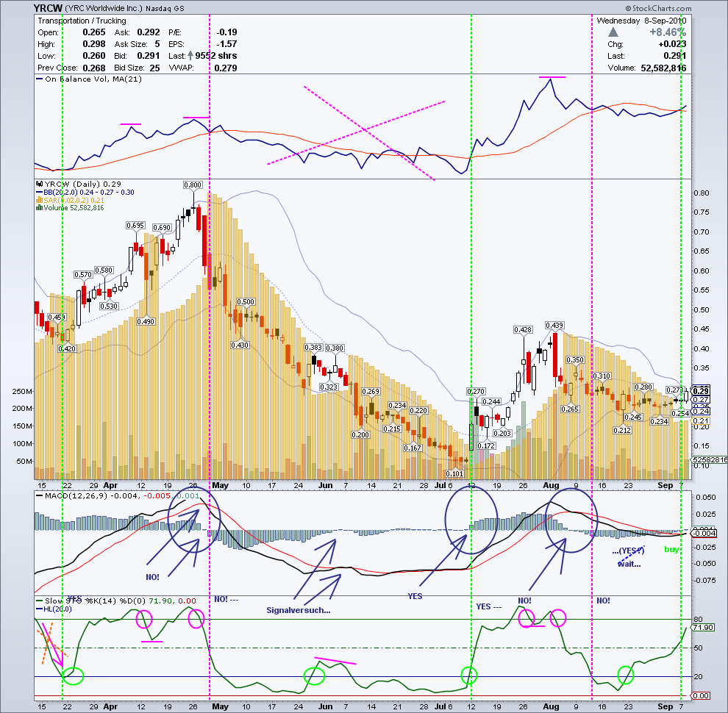Viewport: 728px width, 713px height.
Task: Click the wait... annotation text
Action: click(629, 564)
